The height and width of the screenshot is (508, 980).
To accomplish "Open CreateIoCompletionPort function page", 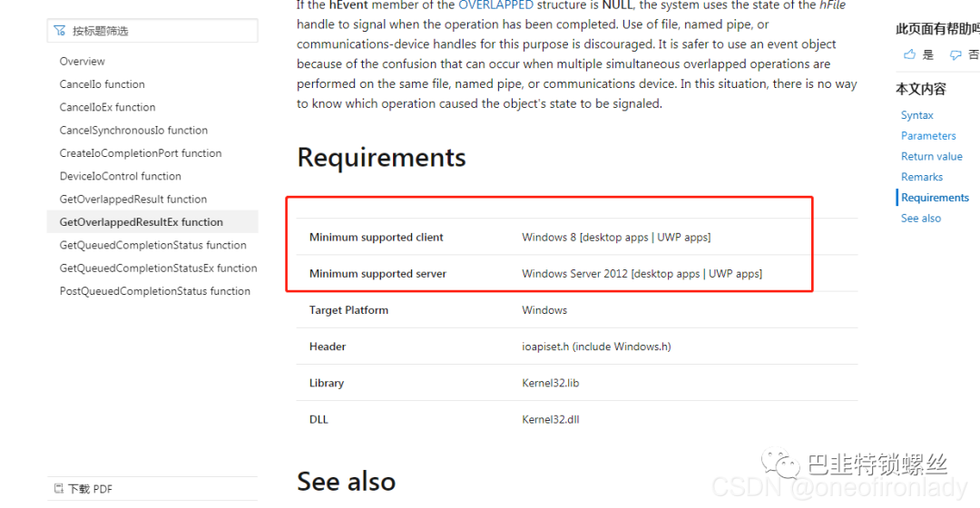I will 141,153.
